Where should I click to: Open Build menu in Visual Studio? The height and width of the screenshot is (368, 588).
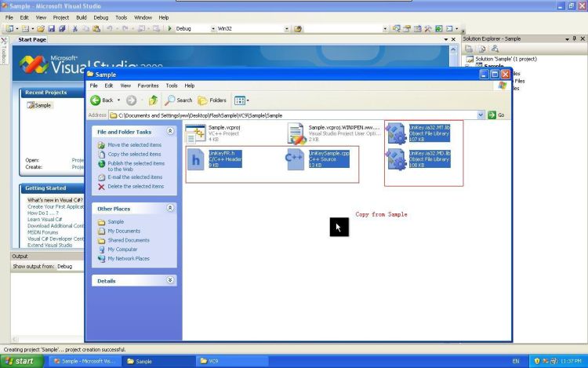click(x=82, y=17)
